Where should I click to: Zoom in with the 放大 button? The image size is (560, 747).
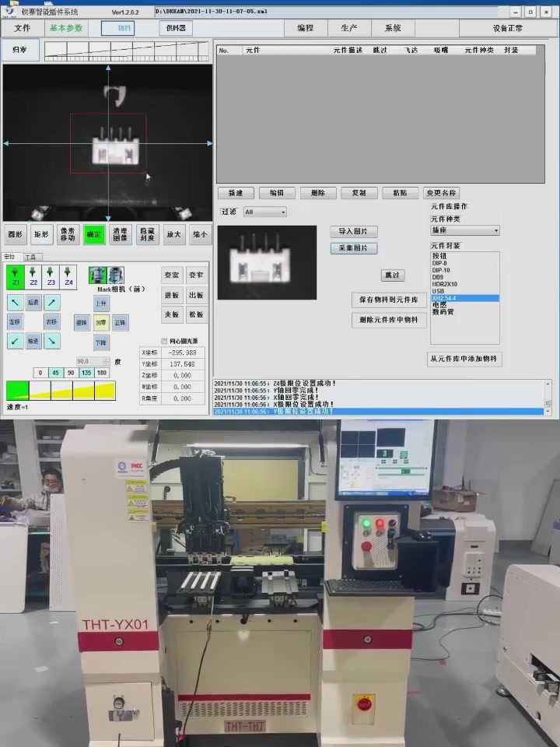pyautogui.click(x=173, y=234)
